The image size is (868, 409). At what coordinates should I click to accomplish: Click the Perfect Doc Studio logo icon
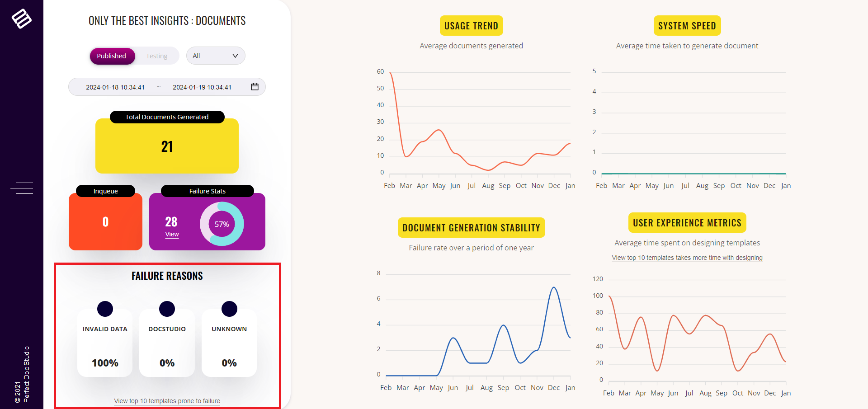[x=21, y=19]
